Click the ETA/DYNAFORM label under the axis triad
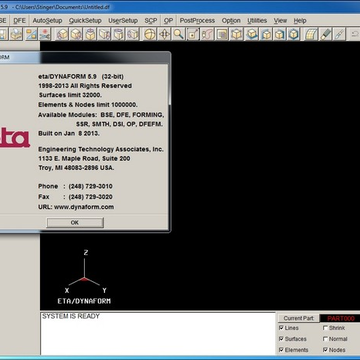This screenshot has height=360, width=360. point(84,301)
